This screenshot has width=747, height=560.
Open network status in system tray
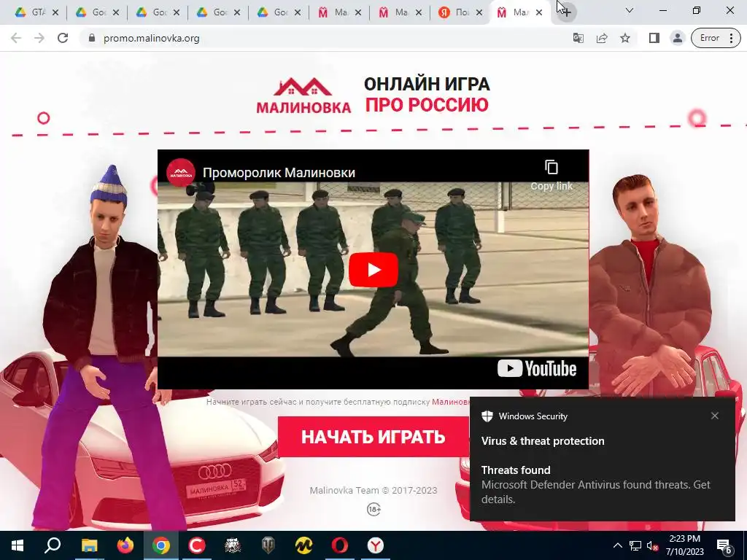point(635,545)
